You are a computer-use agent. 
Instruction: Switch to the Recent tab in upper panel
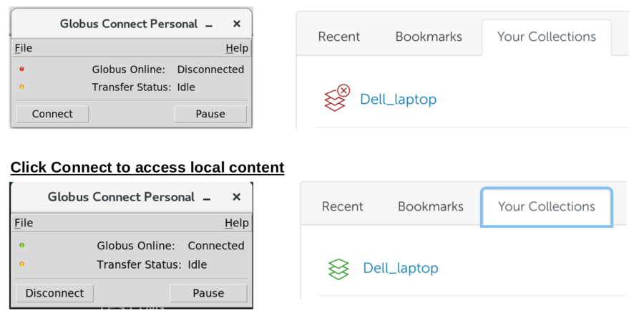339,37
